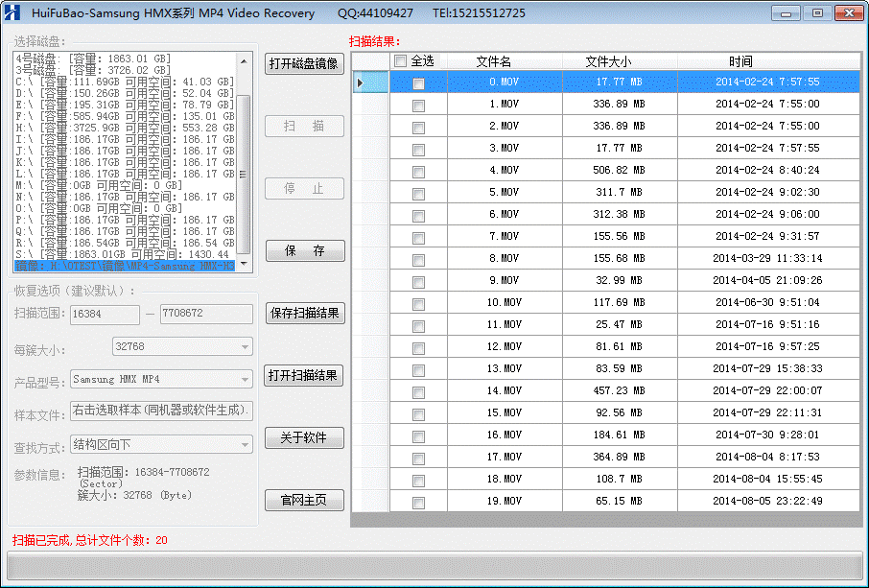The image size is (869, 588).
Task: Tick the 全选 select-all checkbox
Action: (400, 61)
